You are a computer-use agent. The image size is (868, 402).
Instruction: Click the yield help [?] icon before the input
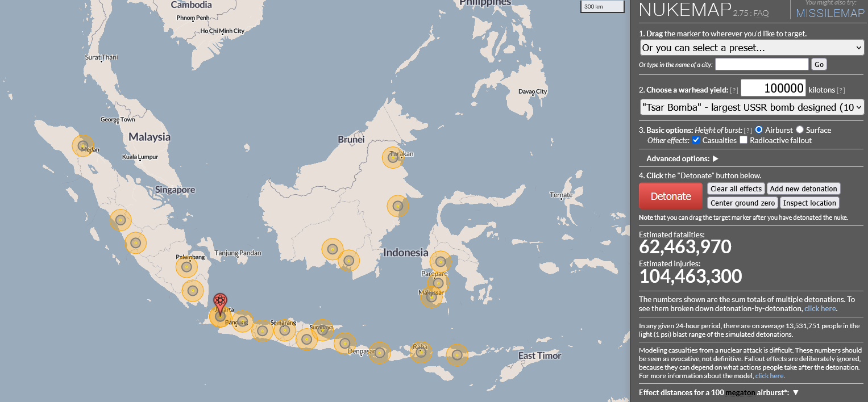[734, 90]
